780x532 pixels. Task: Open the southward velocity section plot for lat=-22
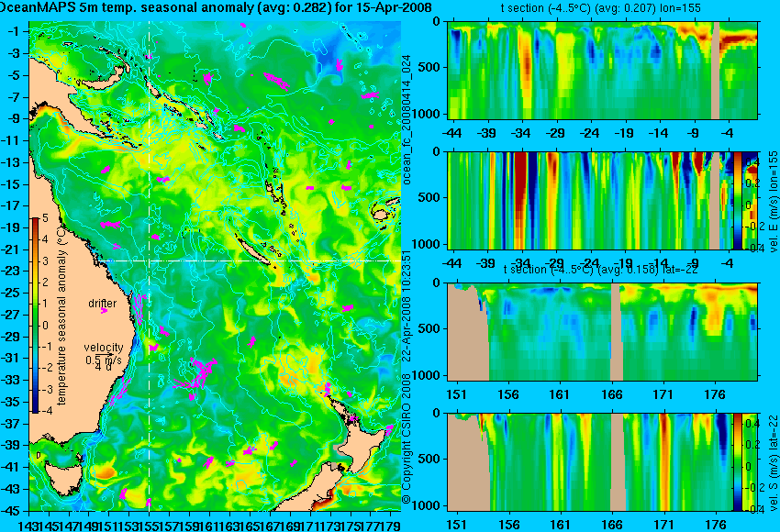click(590, 462)
